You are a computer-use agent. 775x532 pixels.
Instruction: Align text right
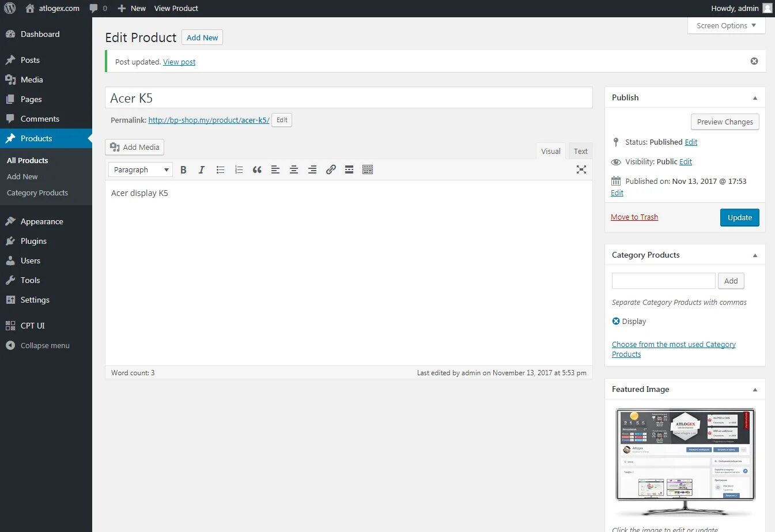[x=312, y=169]
